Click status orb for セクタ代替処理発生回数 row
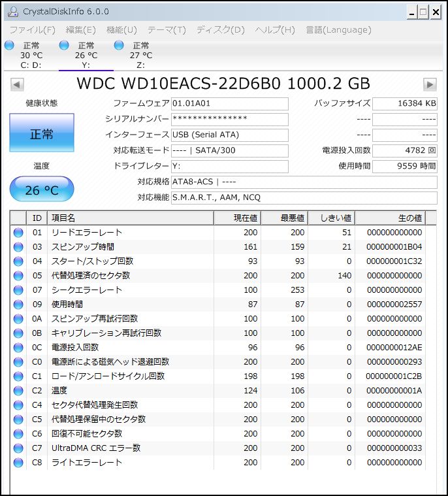 18,405
